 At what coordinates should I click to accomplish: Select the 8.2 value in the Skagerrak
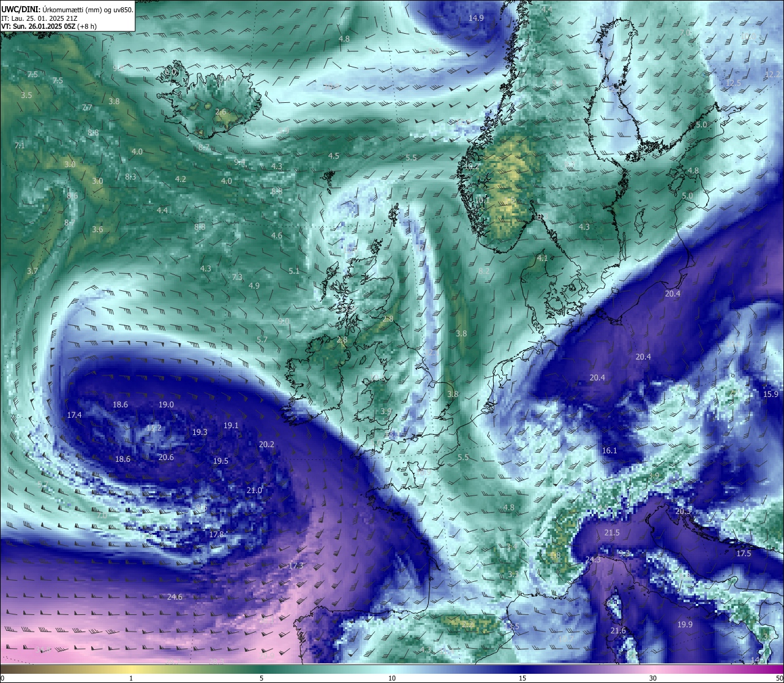484,271
